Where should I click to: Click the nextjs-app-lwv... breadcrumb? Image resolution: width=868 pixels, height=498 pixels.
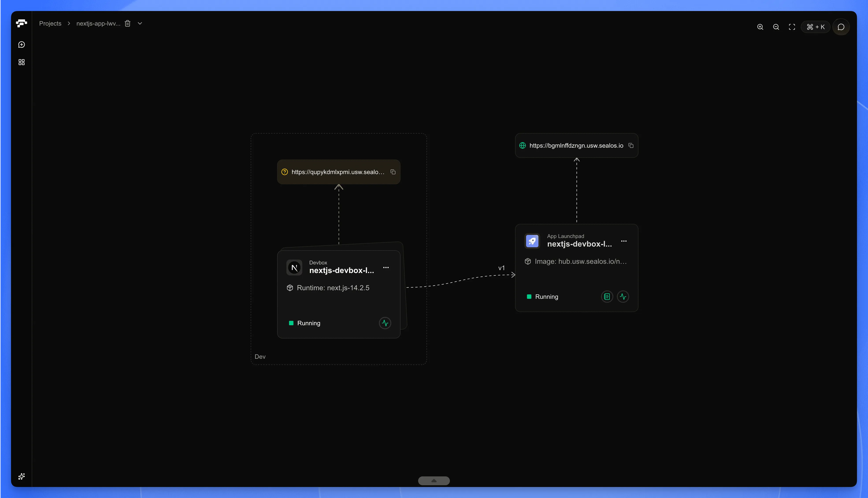pos(98,24)
